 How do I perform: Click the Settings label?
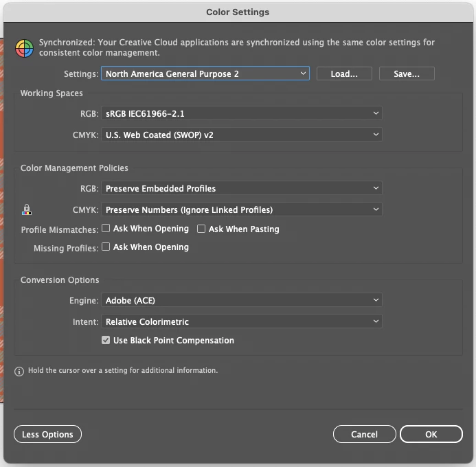point(81,73)
